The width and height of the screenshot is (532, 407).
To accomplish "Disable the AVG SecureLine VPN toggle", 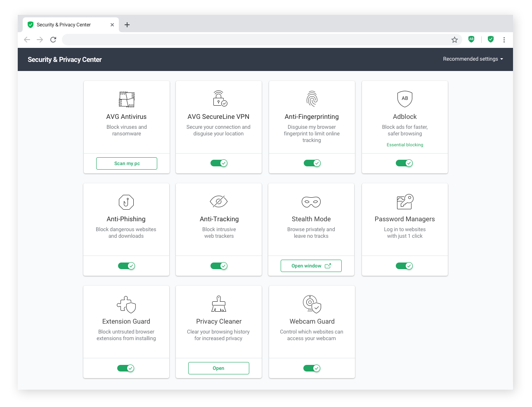I will pyautogui.click(x=219, y=163).
